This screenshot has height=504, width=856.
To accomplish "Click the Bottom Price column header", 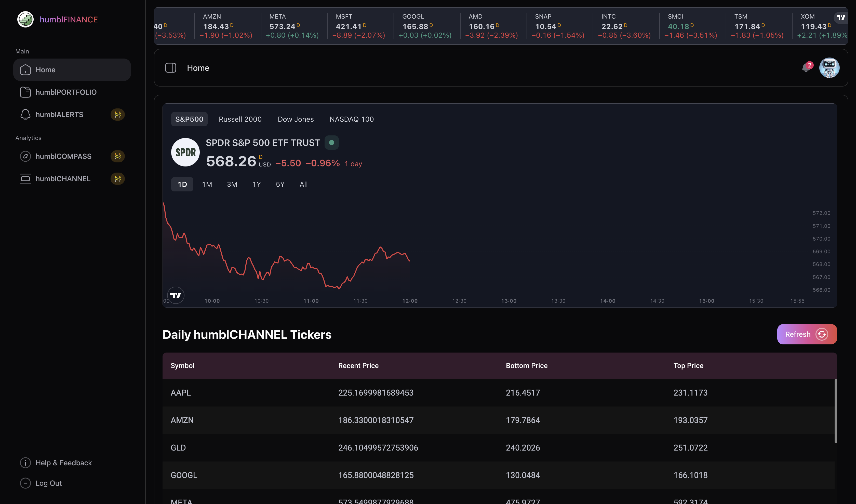I will tap(526, 366).
